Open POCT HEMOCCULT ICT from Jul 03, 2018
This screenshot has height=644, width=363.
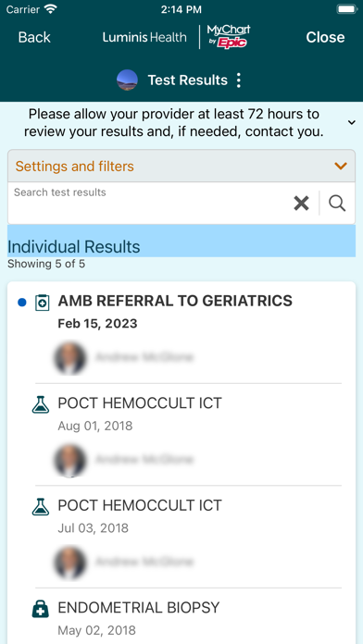[181, 537]
